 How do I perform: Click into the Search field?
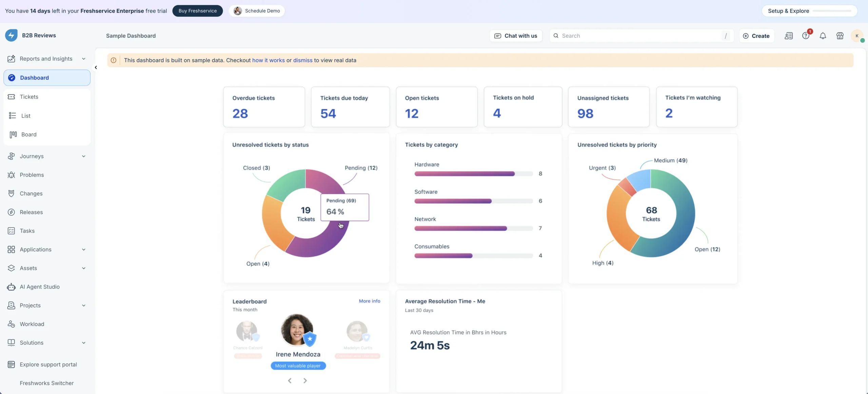click(x=642, y=36)
